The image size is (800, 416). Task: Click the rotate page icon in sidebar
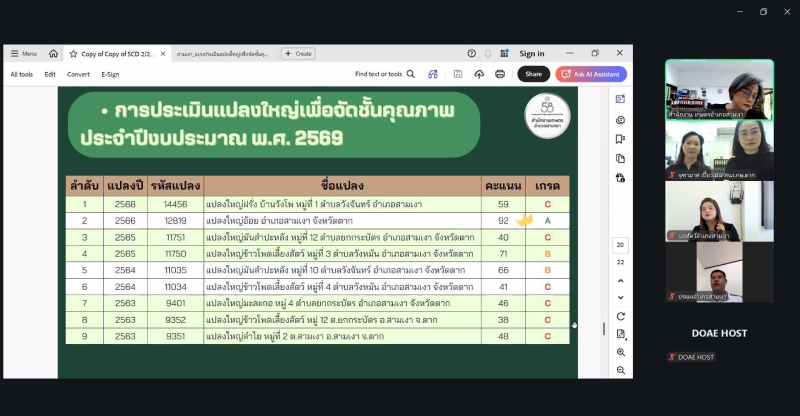click(620, 316)
